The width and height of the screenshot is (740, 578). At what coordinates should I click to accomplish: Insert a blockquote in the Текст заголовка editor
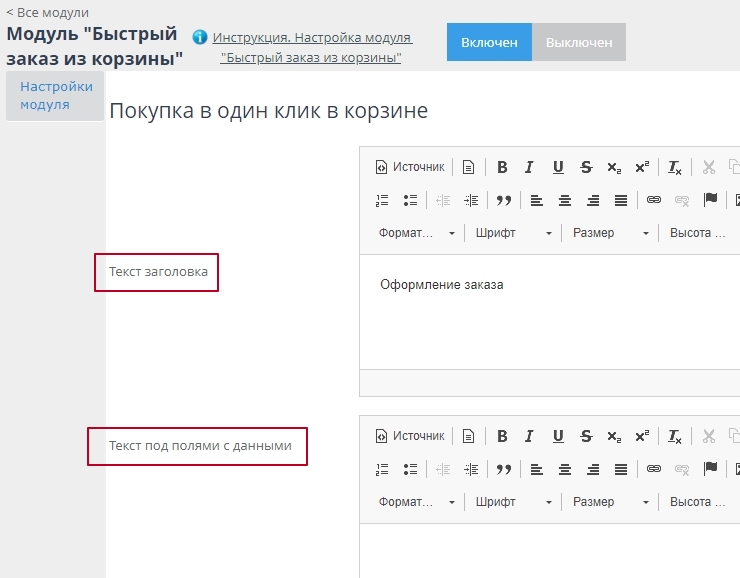[x=504, y=200]
